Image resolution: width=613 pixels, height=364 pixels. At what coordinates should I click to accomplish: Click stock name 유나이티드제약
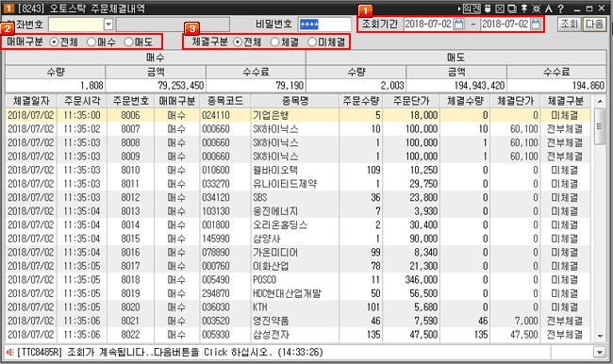(285, 184)
